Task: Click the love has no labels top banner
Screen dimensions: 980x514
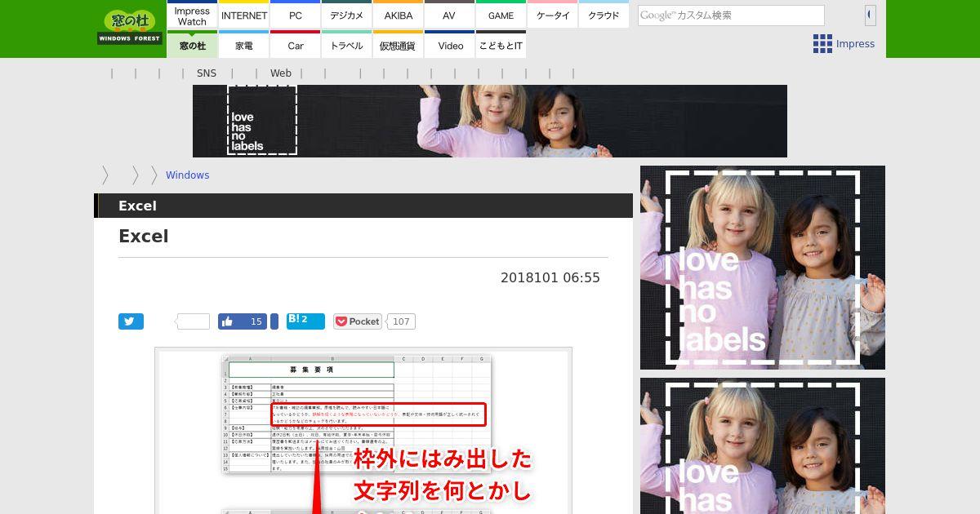Action: click(x=490, y=121)
